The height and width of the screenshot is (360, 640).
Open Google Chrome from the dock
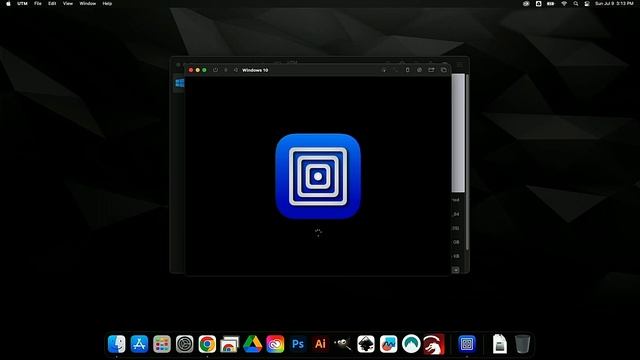[207, 344]
